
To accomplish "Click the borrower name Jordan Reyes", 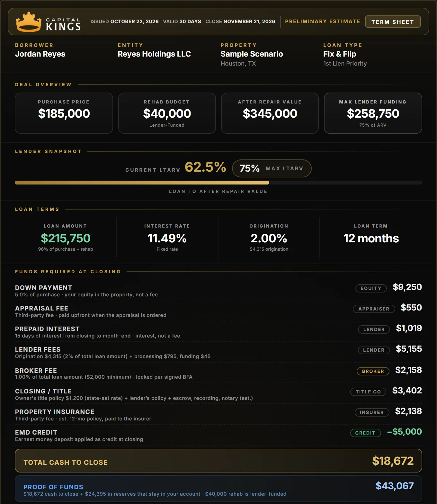I will point(40,54).
